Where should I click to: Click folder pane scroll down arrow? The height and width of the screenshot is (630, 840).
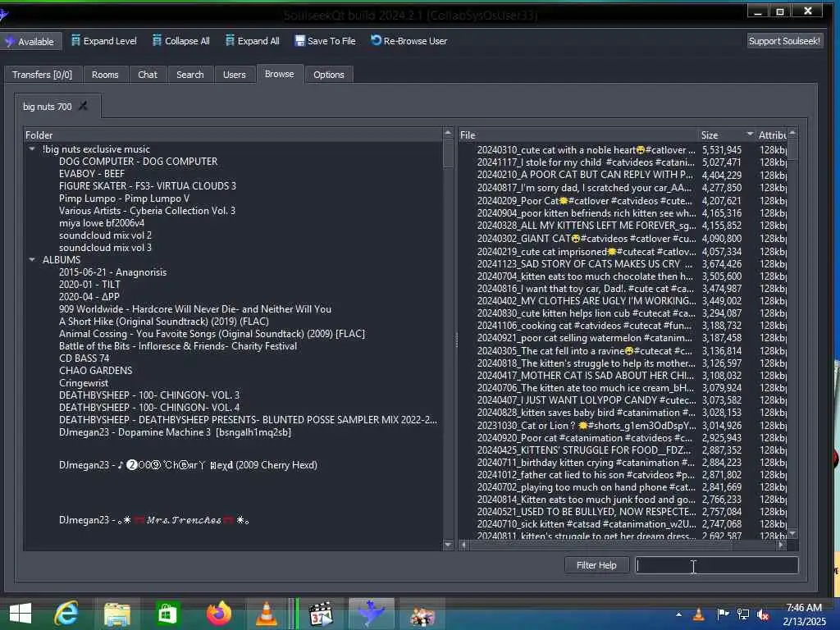[449, 545]
